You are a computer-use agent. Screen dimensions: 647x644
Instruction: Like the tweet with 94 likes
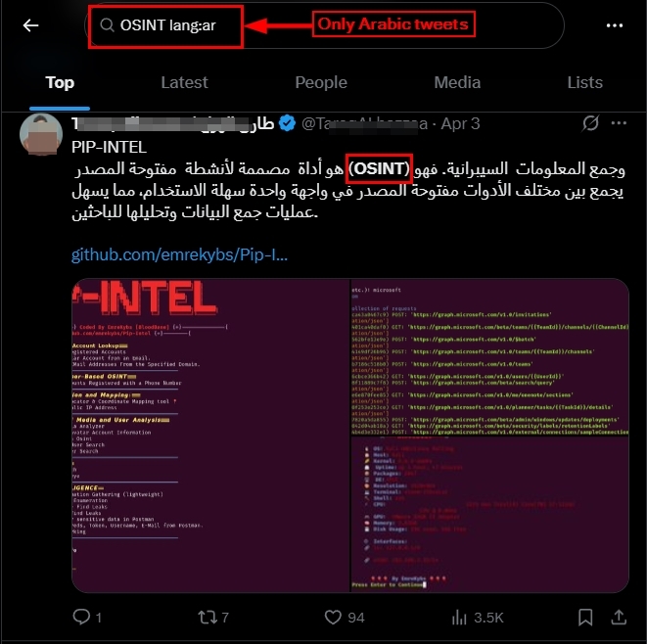[333, 618]
